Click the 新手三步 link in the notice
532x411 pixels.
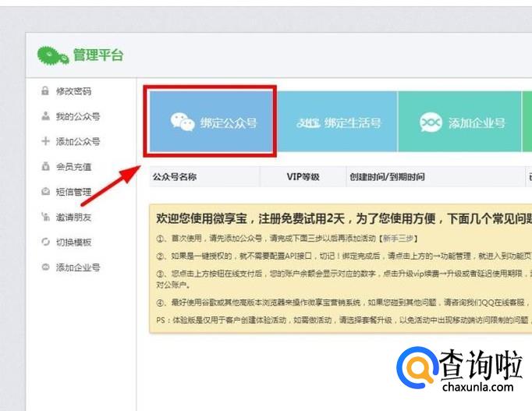pos(398,239)
